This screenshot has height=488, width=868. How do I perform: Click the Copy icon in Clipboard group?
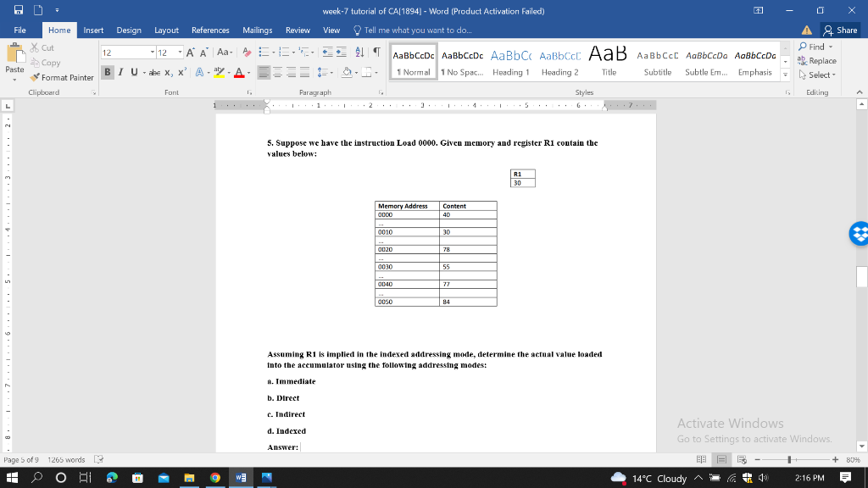click(35, 63)
